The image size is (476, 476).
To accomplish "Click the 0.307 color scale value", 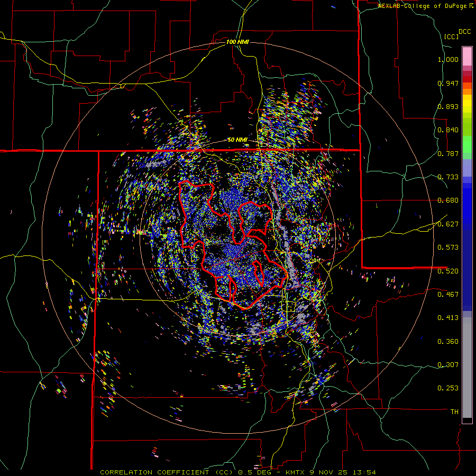I will point(448,365).
